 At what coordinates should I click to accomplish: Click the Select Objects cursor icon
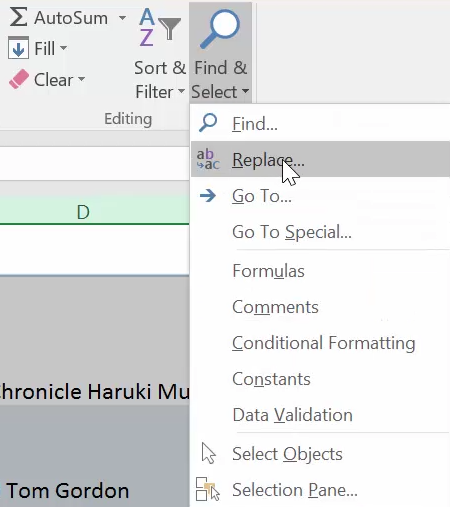[x=209, y=453]
